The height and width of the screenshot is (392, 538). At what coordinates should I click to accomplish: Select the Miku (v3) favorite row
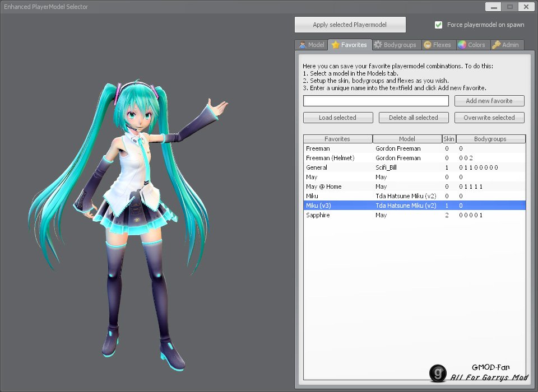coord(415,206)
